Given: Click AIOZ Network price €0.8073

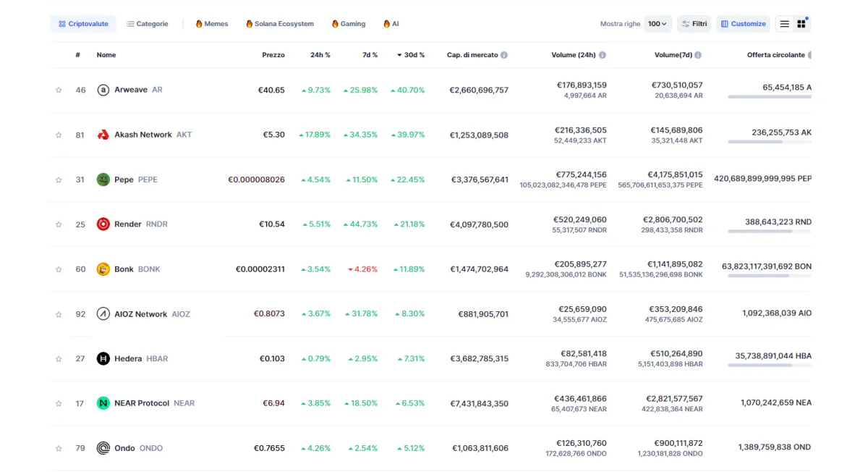Looking at the screenshot, I should click(269, 314).
